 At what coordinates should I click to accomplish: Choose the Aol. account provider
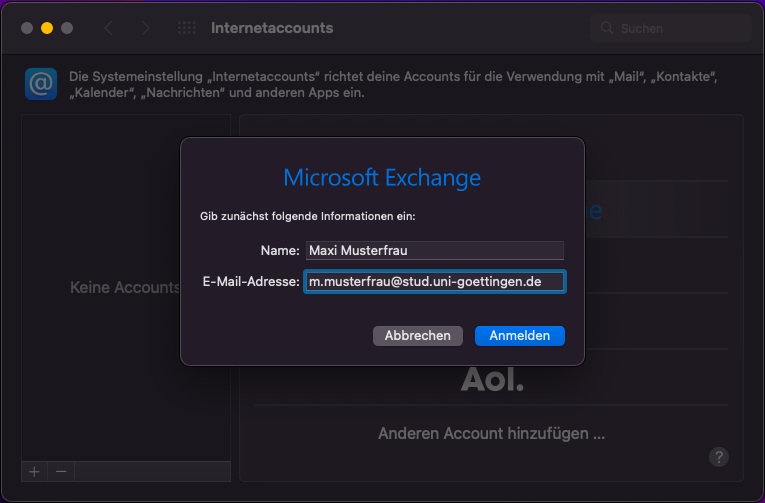[x=492, y=379]
